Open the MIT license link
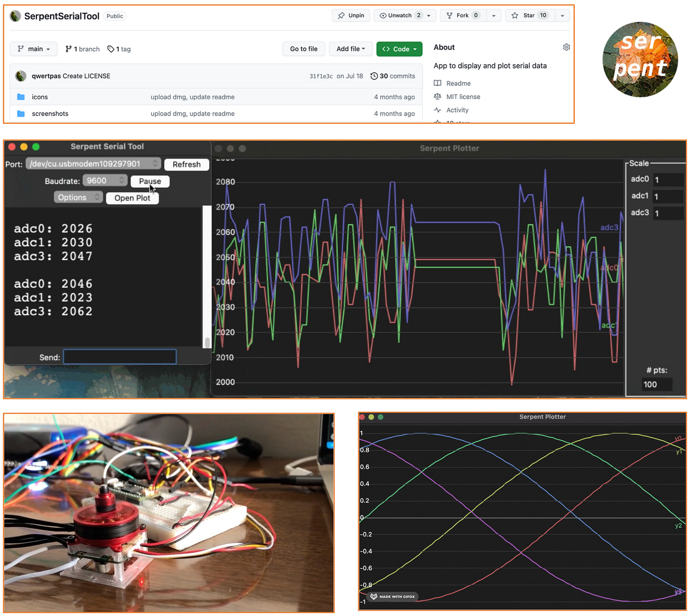Screen dimensions: 694x616 click(463, 97)
